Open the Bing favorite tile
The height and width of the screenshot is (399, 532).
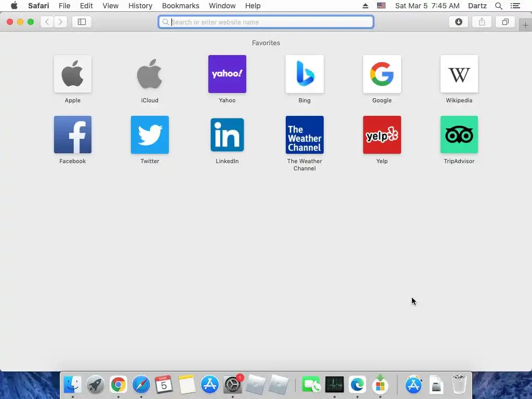pyautogui.click(x=304, y=74)
